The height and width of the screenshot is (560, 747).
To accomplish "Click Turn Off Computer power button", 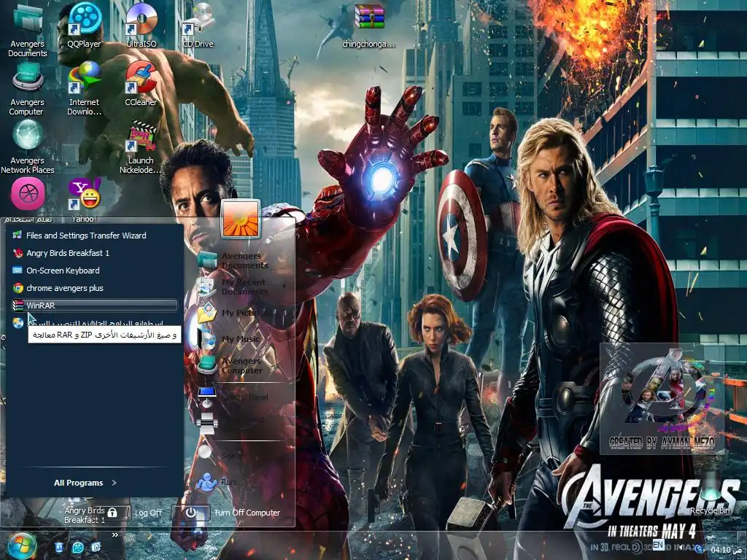I will click(190, 513).
